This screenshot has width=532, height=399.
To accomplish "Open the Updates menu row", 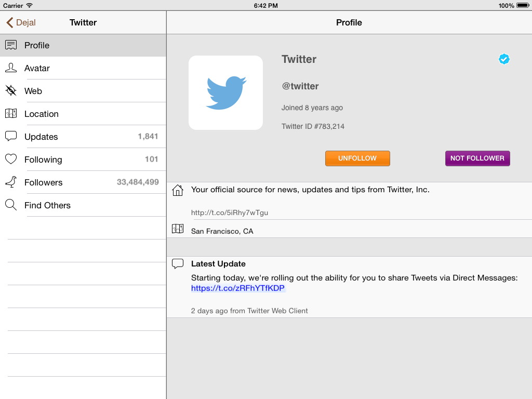I will pos(83,137).
